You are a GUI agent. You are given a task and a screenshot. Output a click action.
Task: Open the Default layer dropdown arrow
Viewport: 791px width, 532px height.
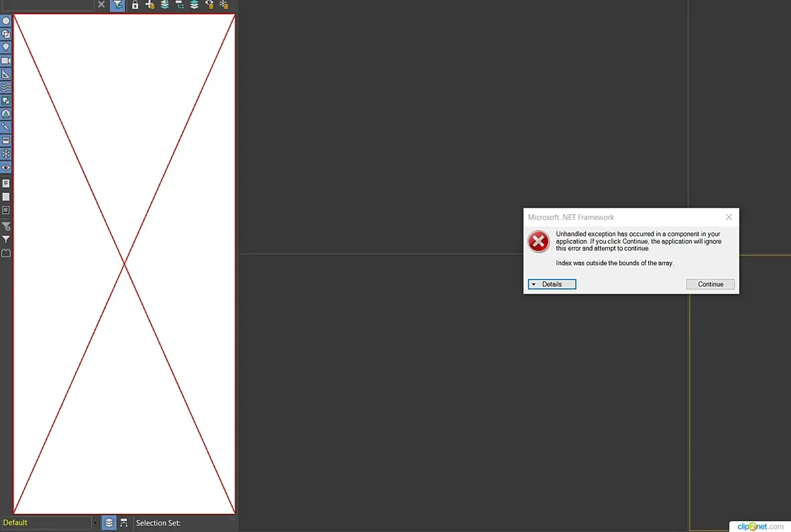(x=95, y=523)
